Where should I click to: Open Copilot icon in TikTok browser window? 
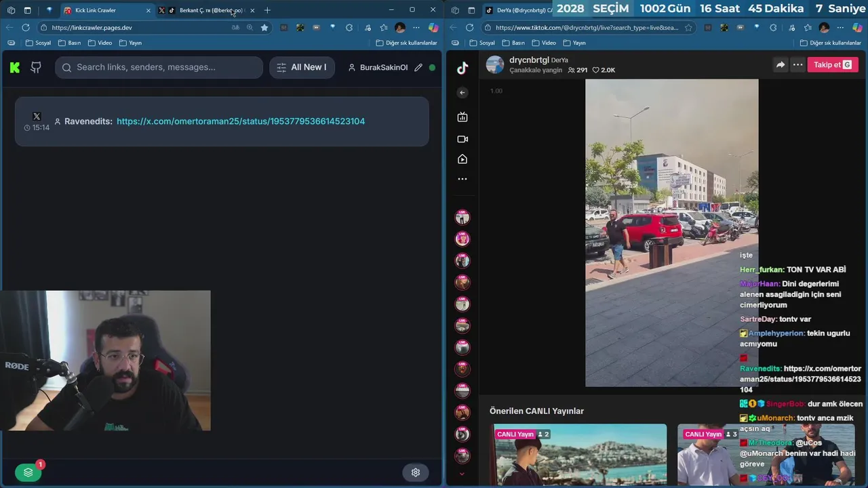[x=856, y=28]
